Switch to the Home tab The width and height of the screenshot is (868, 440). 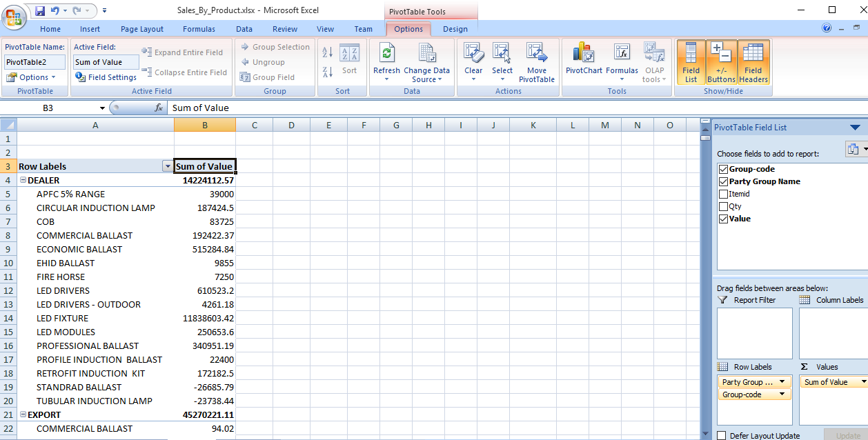[x=50, y=29]
